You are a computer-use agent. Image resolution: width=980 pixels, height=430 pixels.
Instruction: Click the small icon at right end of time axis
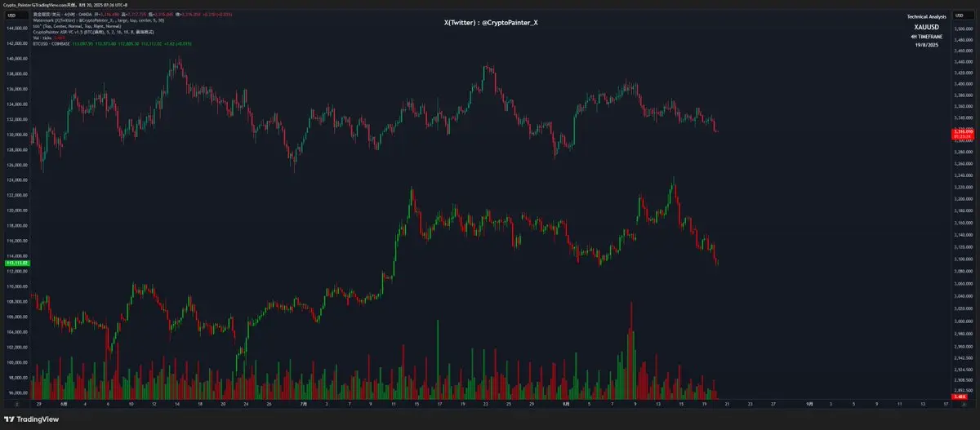[x=964, y=404]
